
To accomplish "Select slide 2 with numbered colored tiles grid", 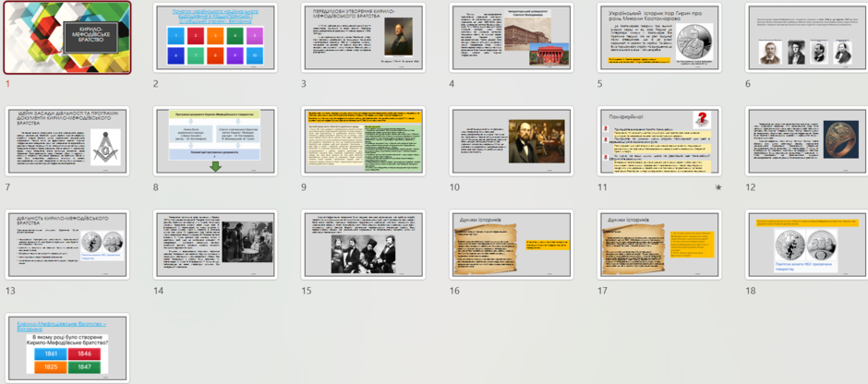I will 215,37.
